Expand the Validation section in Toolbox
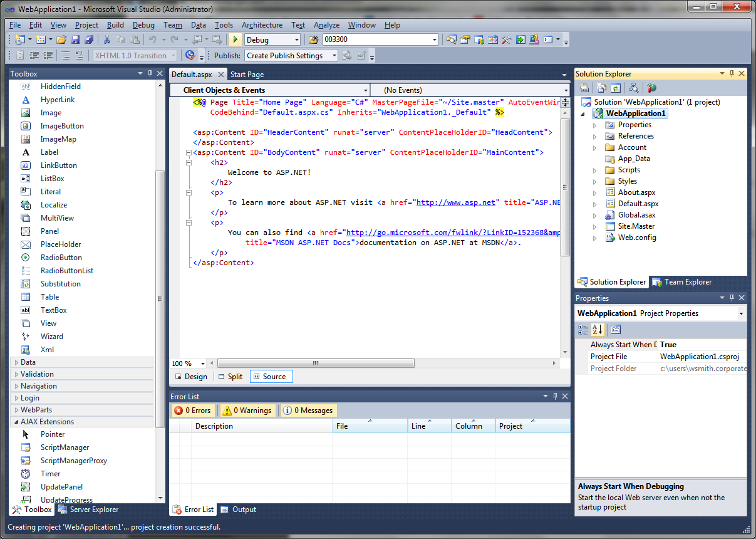 click(37, 374)
